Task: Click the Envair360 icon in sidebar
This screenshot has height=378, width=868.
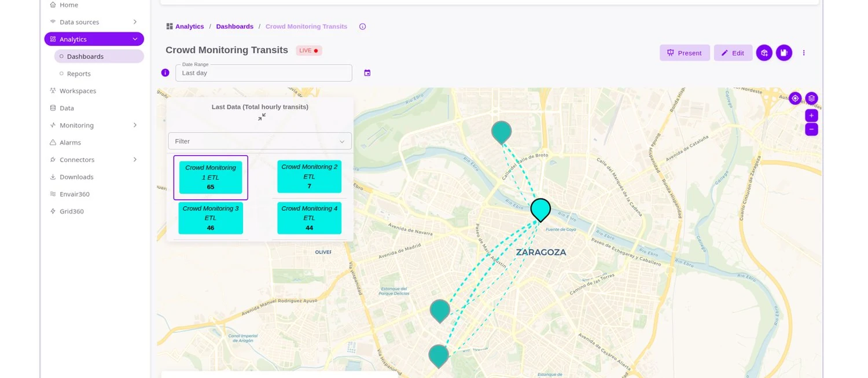Action: tap(53, 194)
